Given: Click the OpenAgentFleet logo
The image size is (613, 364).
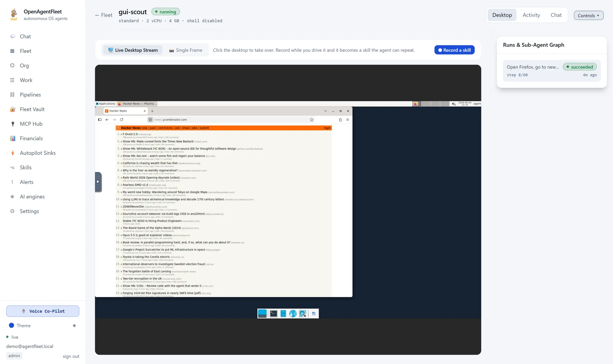Looking at the screenshot, I should coord(14,15).
